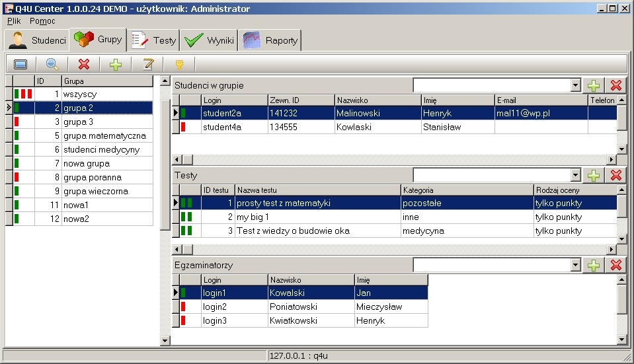Select group 'nowa1'
This screenshot has width=634, height=364.
[x=83, y=205]
